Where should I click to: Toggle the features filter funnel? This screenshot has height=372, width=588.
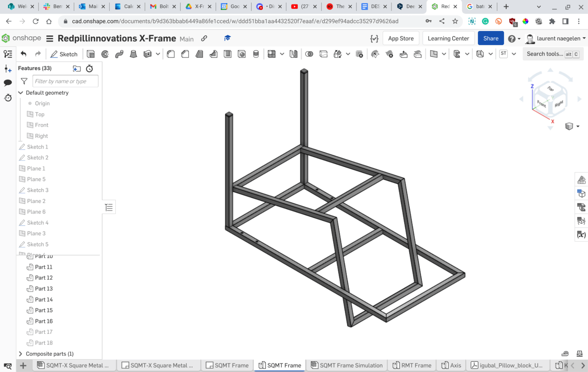coord(24,81)
